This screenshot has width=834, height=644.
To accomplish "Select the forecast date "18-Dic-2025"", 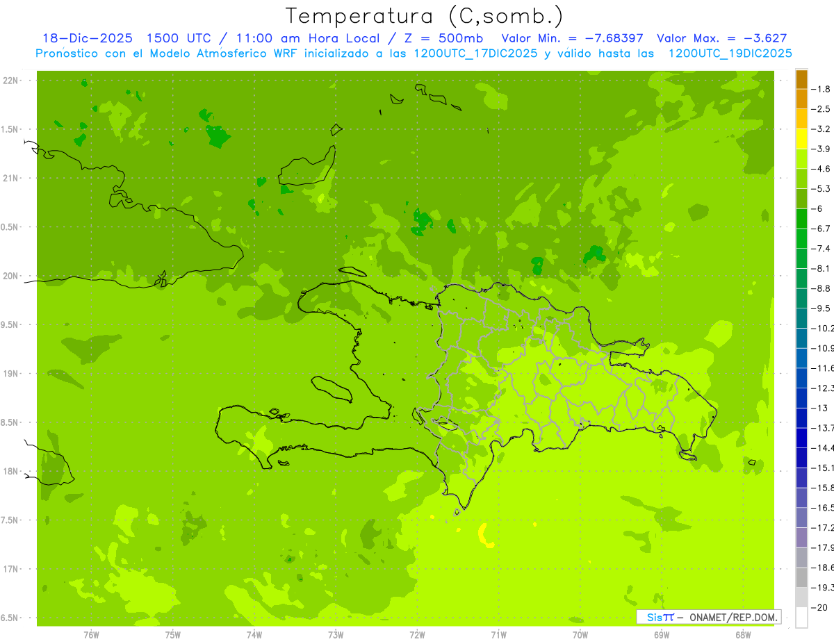I will click(86, 38).
